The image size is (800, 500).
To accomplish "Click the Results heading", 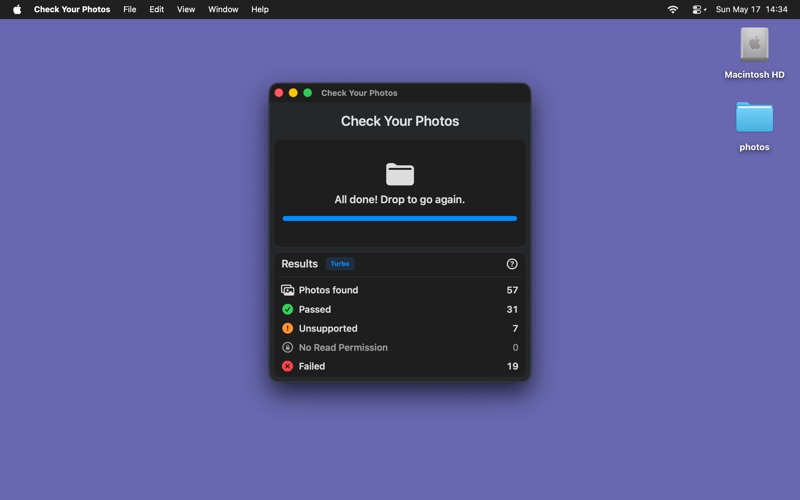I will point(299,264).
